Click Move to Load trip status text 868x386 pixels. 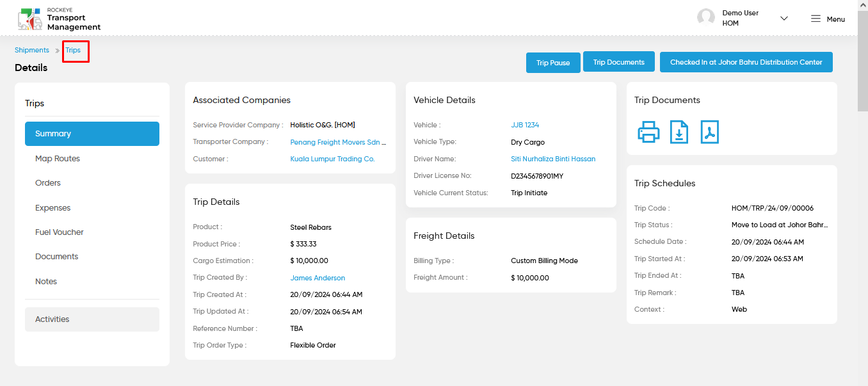point(780,225)
